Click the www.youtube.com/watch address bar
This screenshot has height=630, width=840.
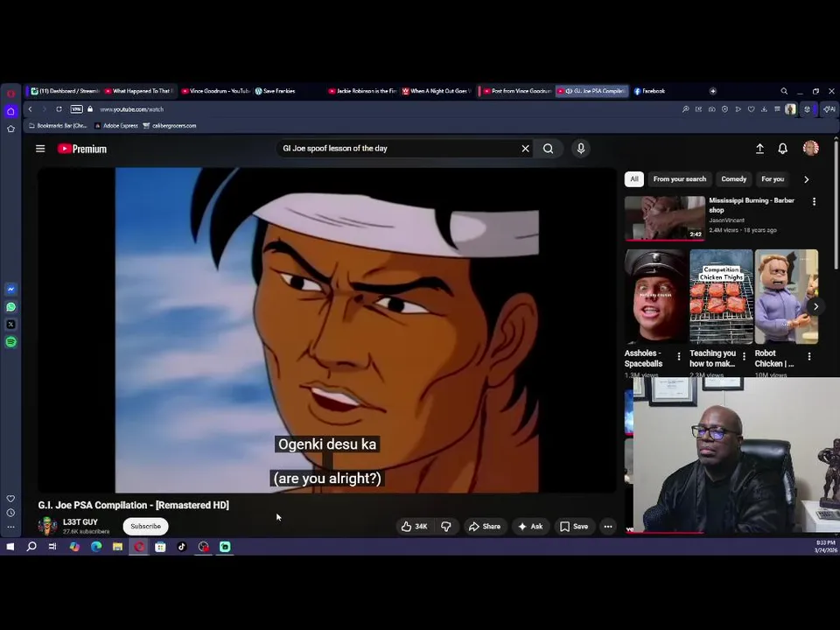point(131,109)
